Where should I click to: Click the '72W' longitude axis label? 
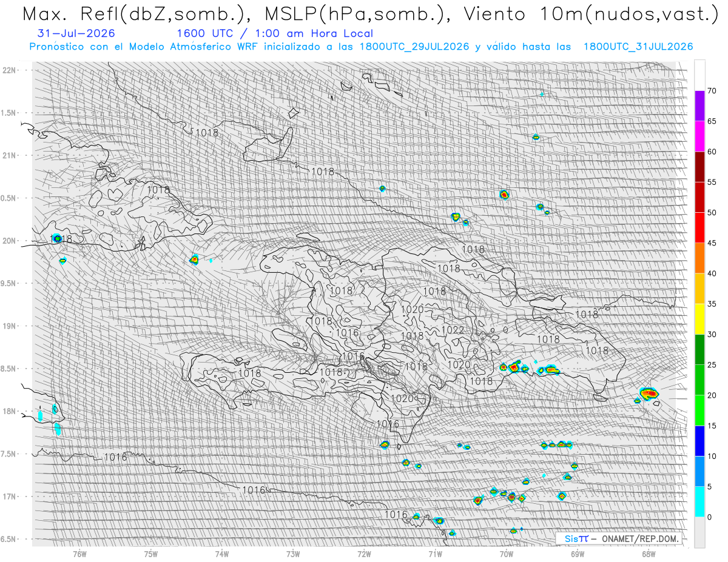coord(364,554)
